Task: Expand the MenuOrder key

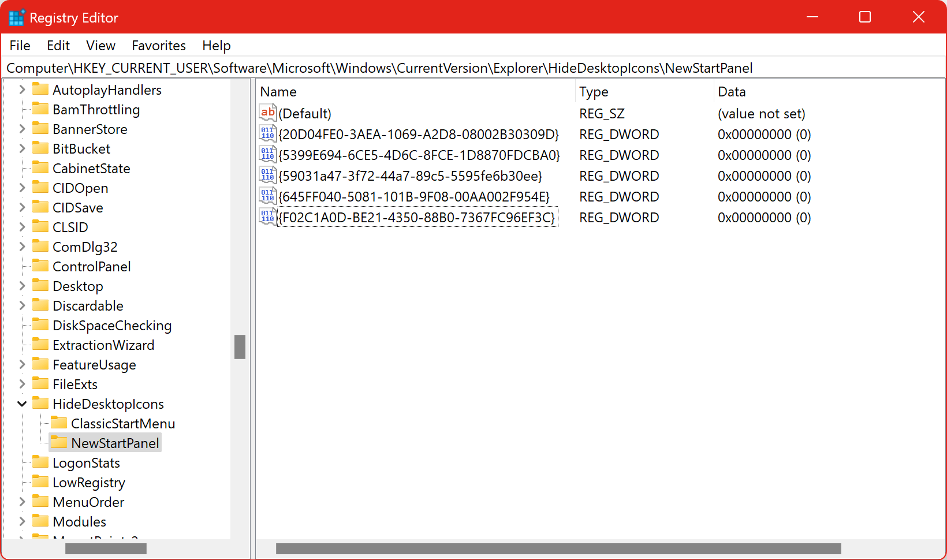Action: [22, 502]
